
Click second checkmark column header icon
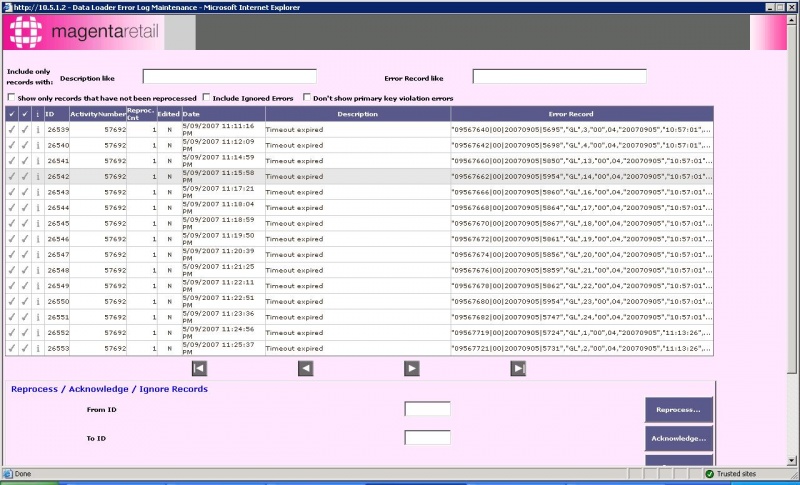coord(24,114)
